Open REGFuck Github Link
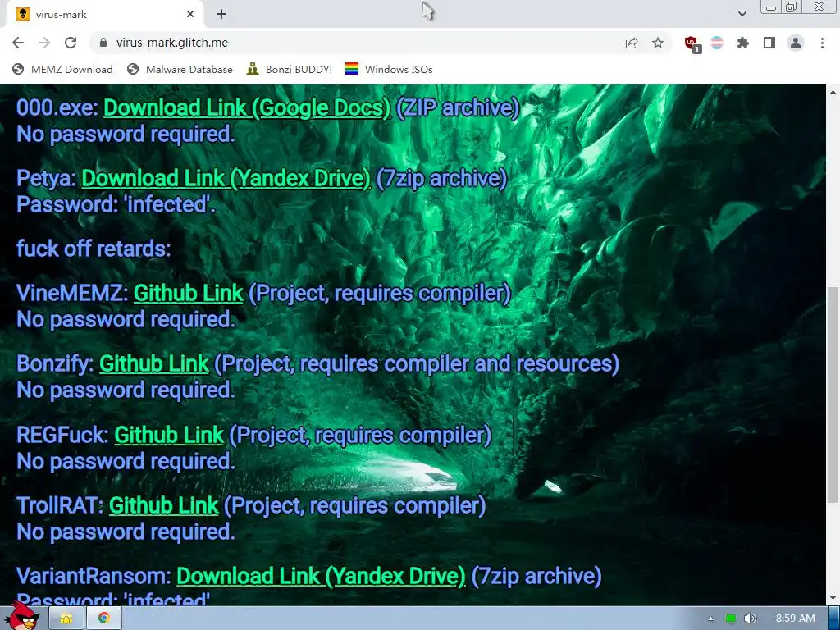Viewport: 840px width, 630px height. 169,435
